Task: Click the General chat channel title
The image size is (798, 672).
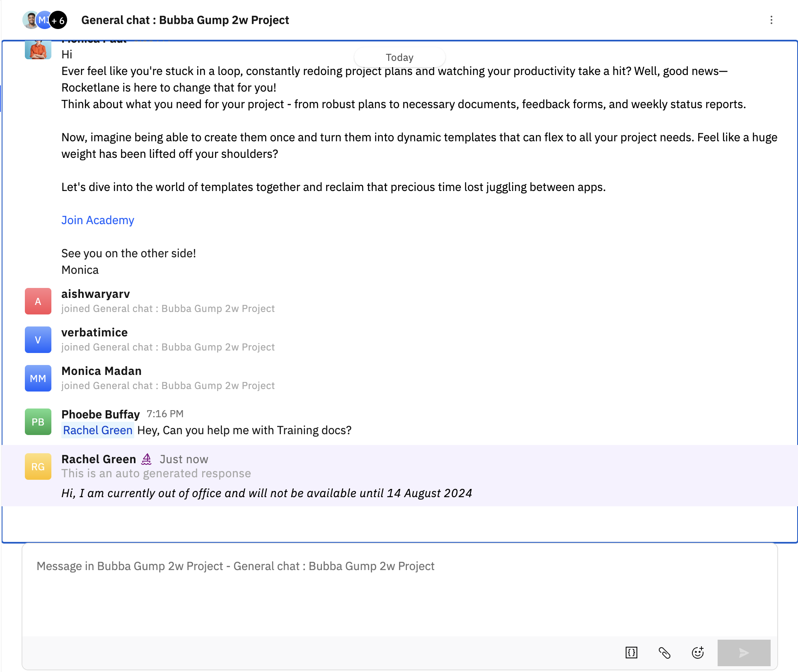Action: point(185,20)
